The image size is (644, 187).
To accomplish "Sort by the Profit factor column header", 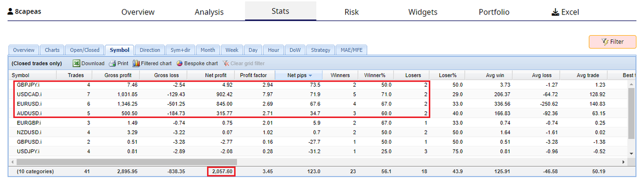I will (x=254, y=75).
